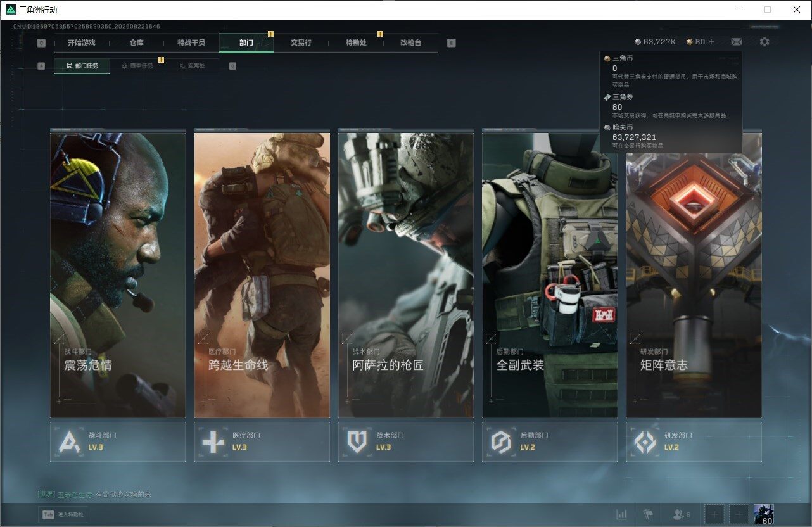This screenshot has width=812, height=527.
Task: Select the 部门任务 sub-tab
Action: (x=82, y=66)
